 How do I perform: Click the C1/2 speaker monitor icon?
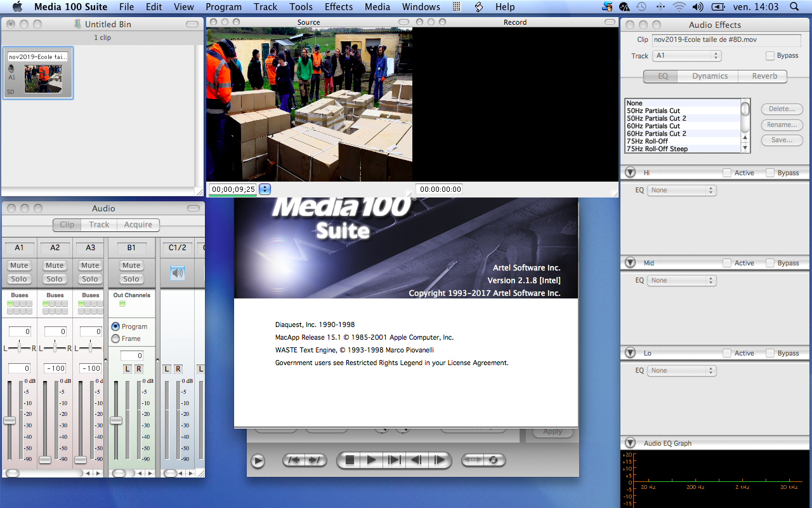click(x=178, y=273)
